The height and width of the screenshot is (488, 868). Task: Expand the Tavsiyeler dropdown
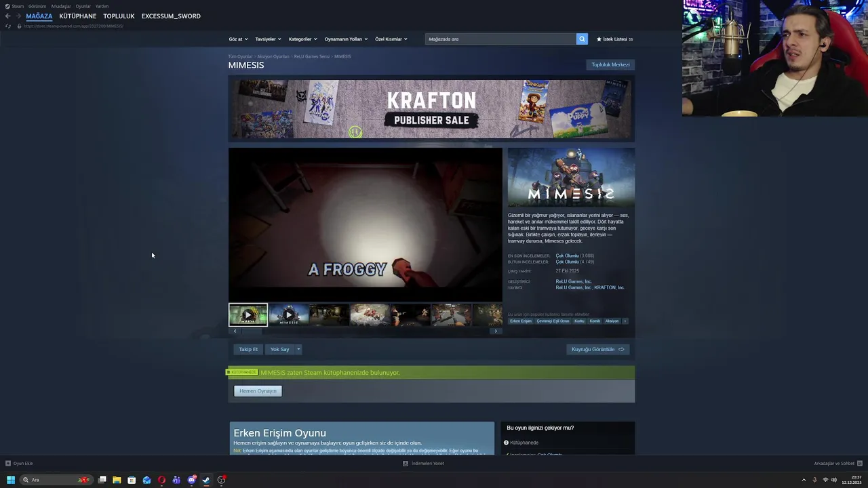tap(268, 39)
